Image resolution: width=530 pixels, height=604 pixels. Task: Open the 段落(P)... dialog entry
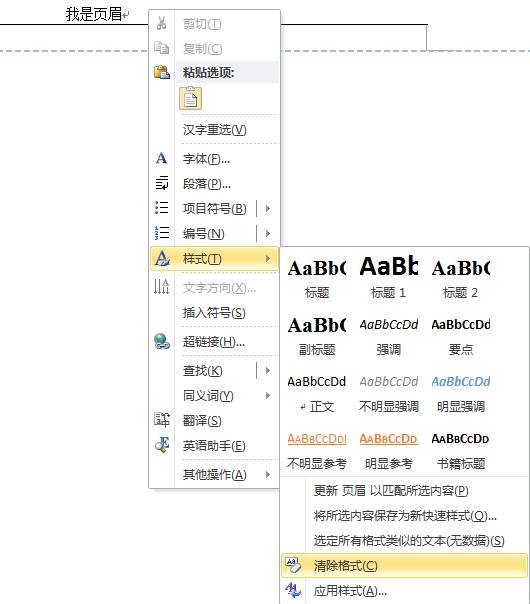pyautogui.click(x=215, y=184)
